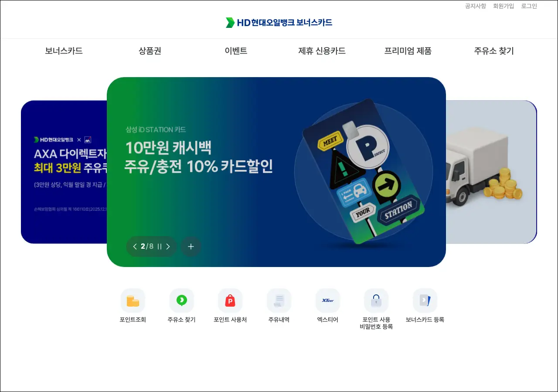Image resolution: width=558 pixels, height=392 pixels.
Task: Advance to the next banner slide
Action: [168, 247]
